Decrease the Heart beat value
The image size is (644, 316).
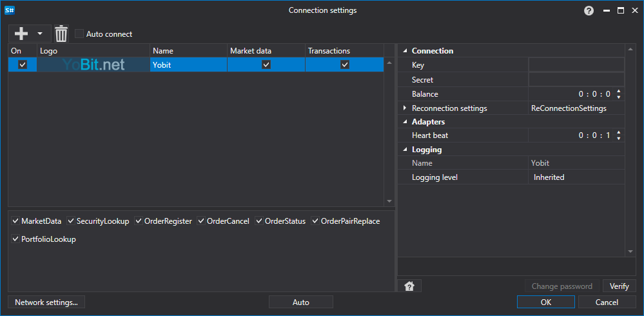618,138
